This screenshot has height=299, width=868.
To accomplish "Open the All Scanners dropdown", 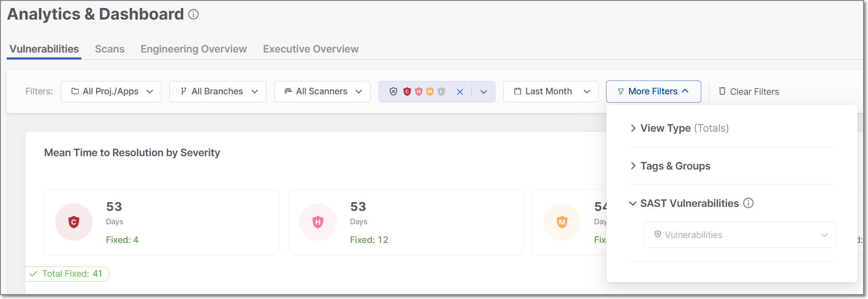I will (x=322, y=92).
